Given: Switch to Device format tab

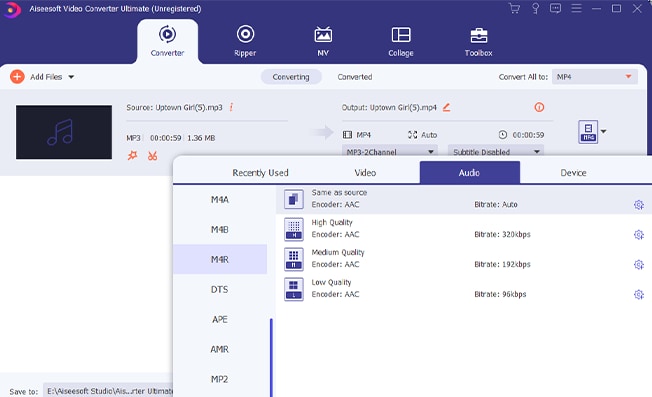Looking at the screenshot, I should [573, 173].
